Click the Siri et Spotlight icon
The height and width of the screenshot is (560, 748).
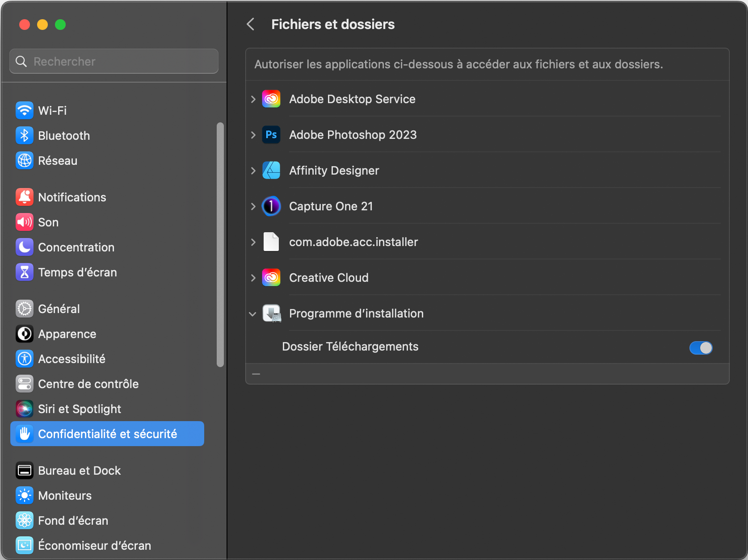(x=25, y=409)
